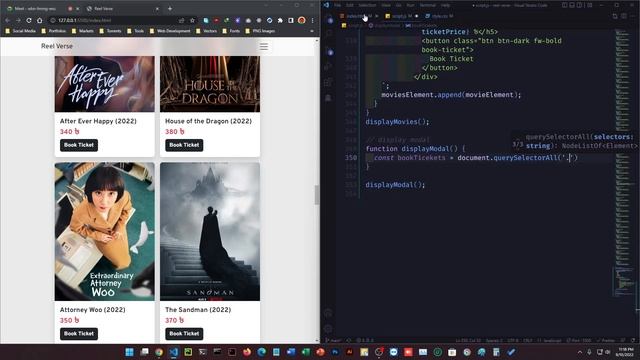Open the PNG Images bookmarks folder
Image resolution: width=640 pixels, height=360 pixels.
260,31
